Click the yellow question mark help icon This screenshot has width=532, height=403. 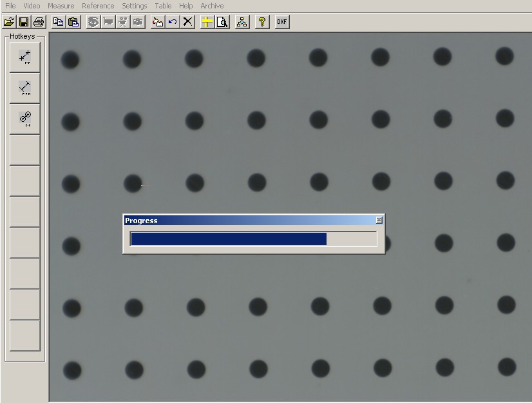(x=261, y=21)
